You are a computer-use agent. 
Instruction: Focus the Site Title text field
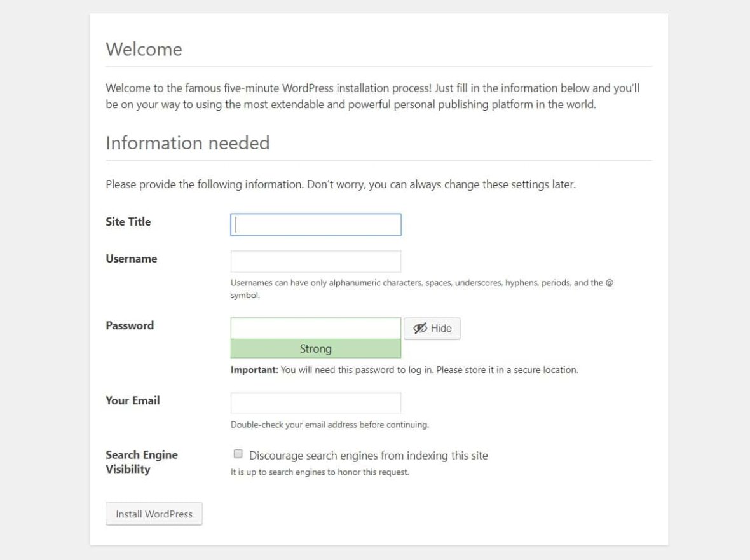coord(316,225)
